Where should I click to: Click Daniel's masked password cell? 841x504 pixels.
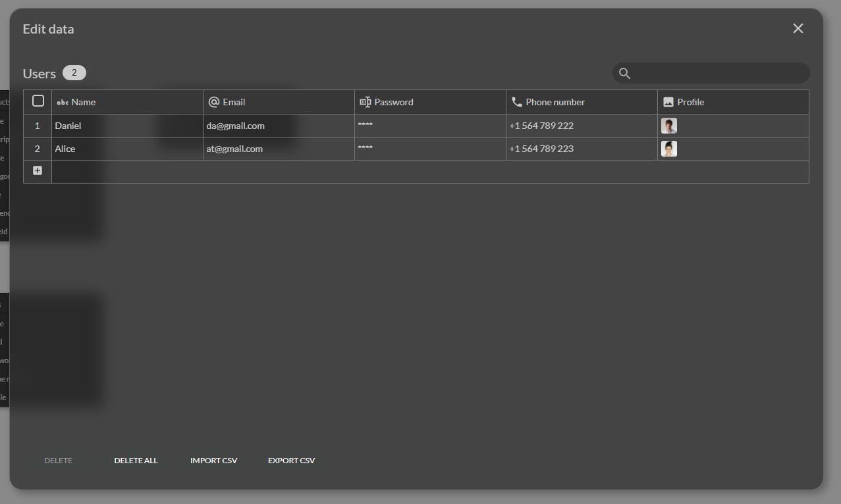point(431,126)
